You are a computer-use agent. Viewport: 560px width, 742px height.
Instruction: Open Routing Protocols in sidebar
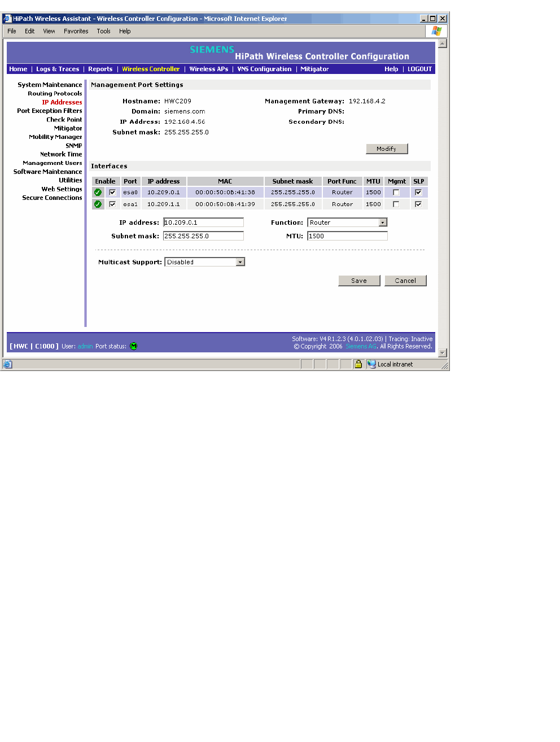point(55,94)
